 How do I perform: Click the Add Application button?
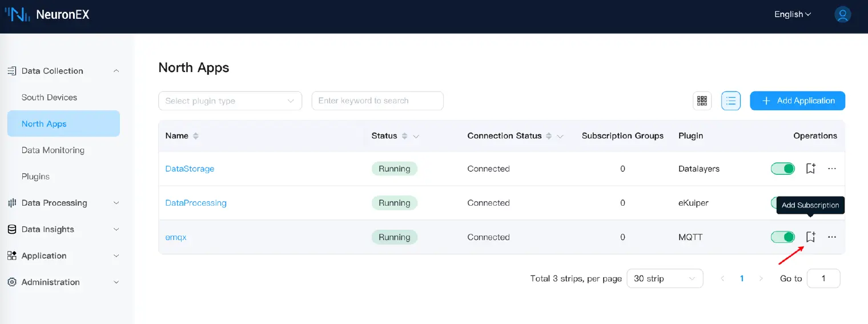point(797,101)
